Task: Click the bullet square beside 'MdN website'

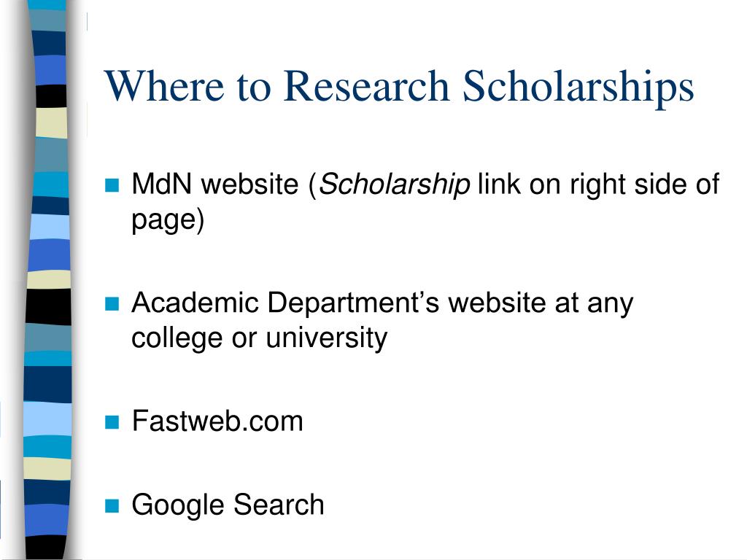Action: [112, 184]
